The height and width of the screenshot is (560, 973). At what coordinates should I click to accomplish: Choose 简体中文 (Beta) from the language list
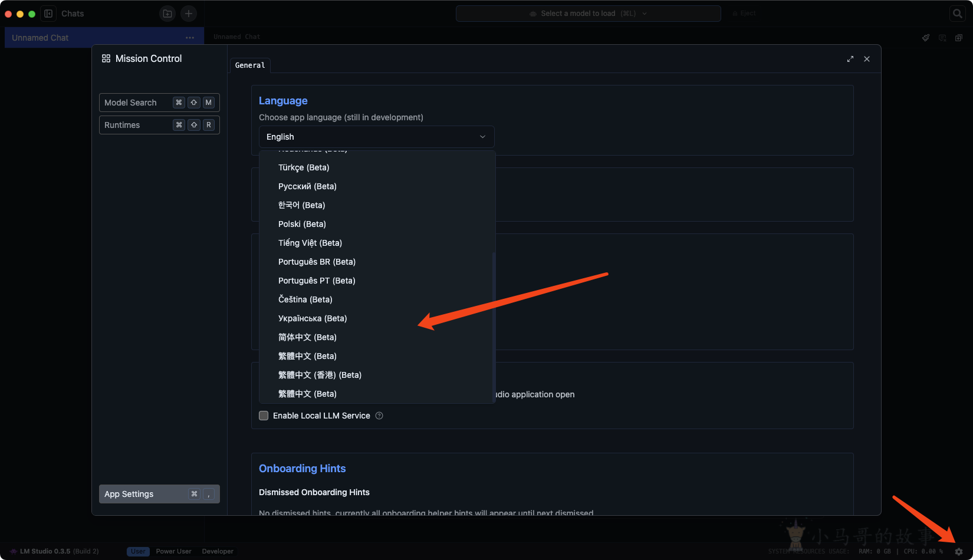(x=307, y=337)
